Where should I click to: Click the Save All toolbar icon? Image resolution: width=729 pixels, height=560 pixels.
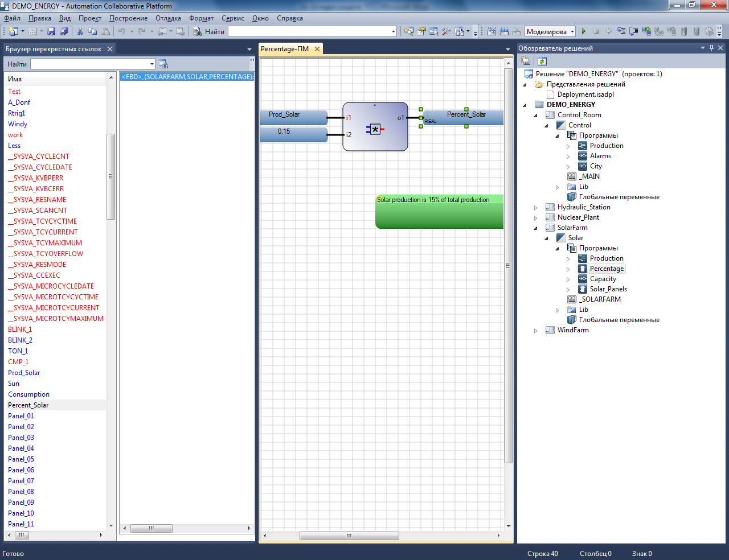[x=64, y=32]
